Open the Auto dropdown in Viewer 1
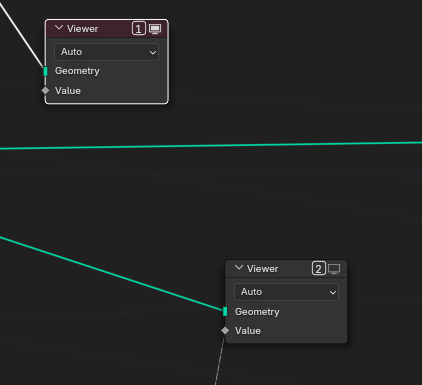422x385 pixels. pos(107,52)
